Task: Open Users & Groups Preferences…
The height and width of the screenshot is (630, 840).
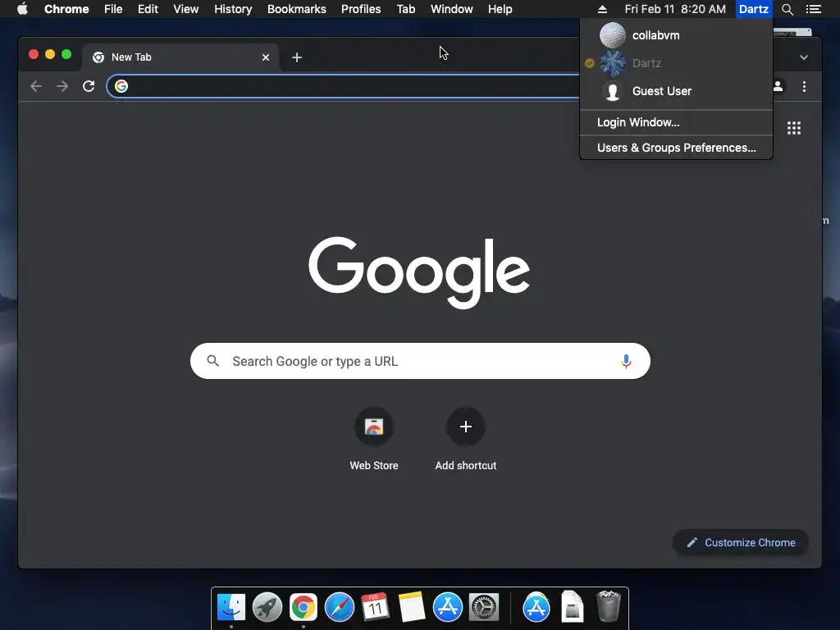Action: tap(676, 148)
